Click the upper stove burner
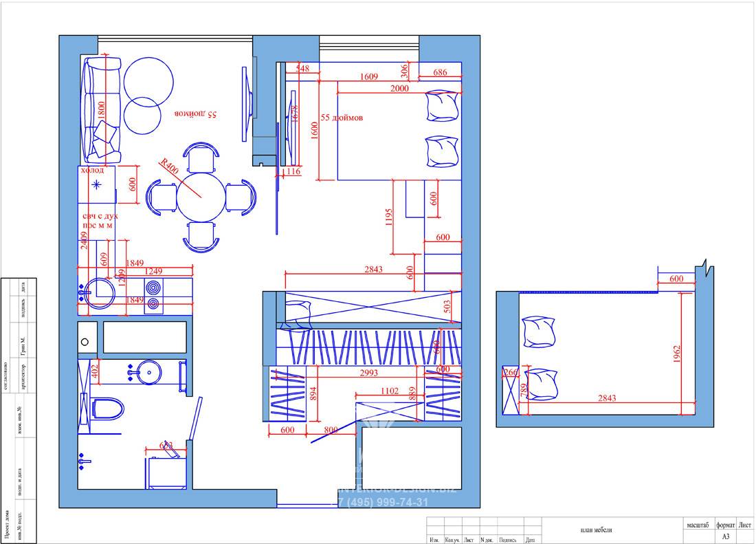The width and height of the screenshot is (756, 544). pyautogui.click(x=153, y=287)
